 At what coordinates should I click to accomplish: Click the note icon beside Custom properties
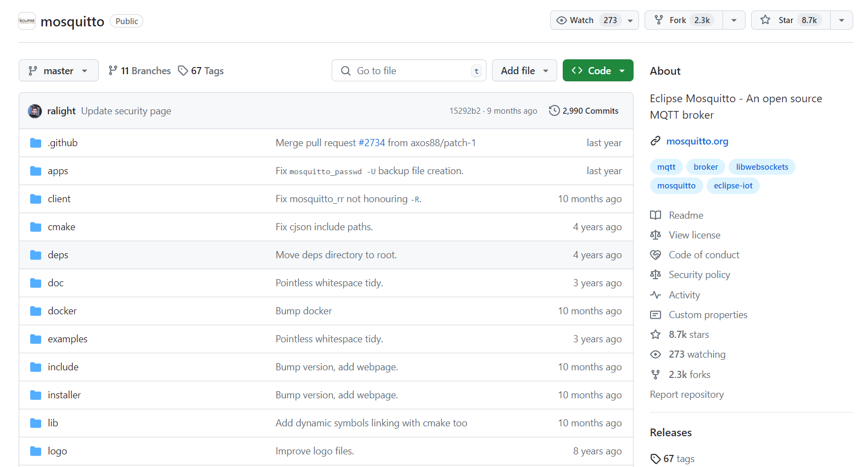[x=656, y=315]
